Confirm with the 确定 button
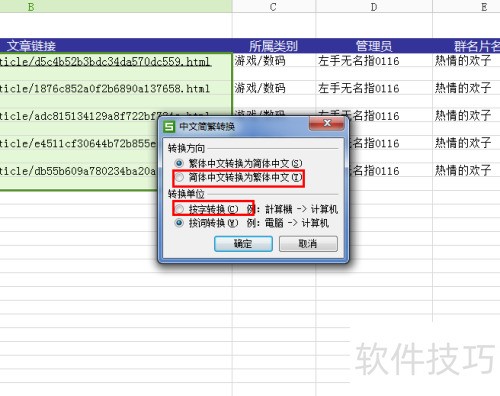The height and width of the screenshot is (396, 500). coord(243,244)
